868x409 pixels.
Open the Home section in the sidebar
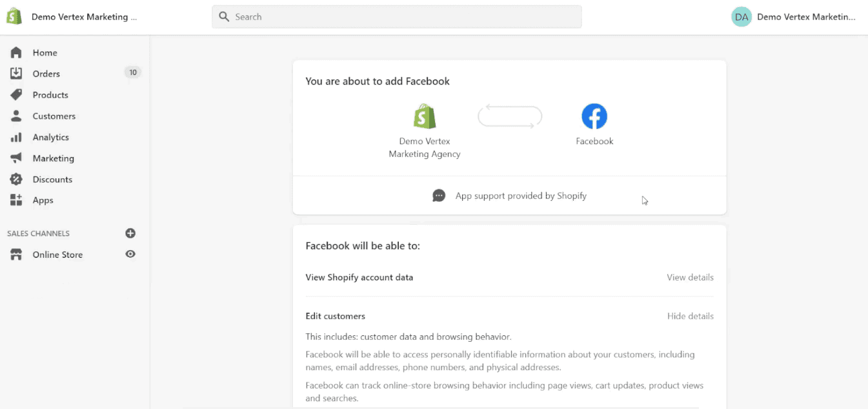coord(45,52)
